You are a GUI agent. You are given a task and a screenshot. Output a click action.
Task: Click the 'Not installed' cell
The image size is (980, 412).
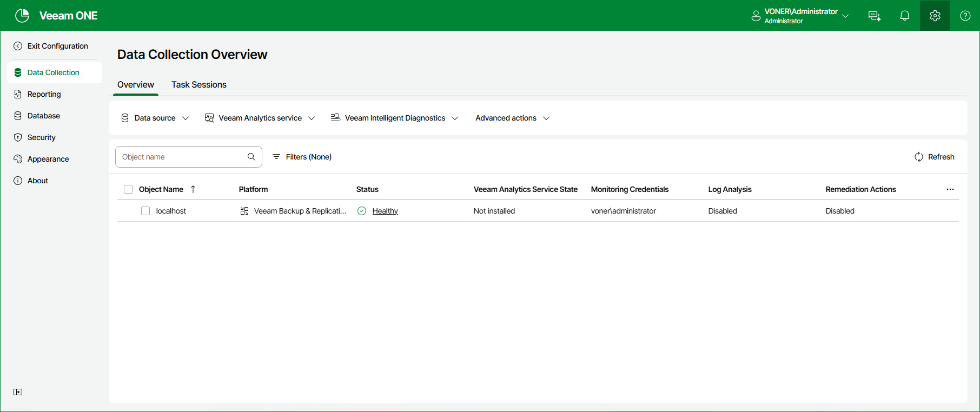tap(494, 211)
